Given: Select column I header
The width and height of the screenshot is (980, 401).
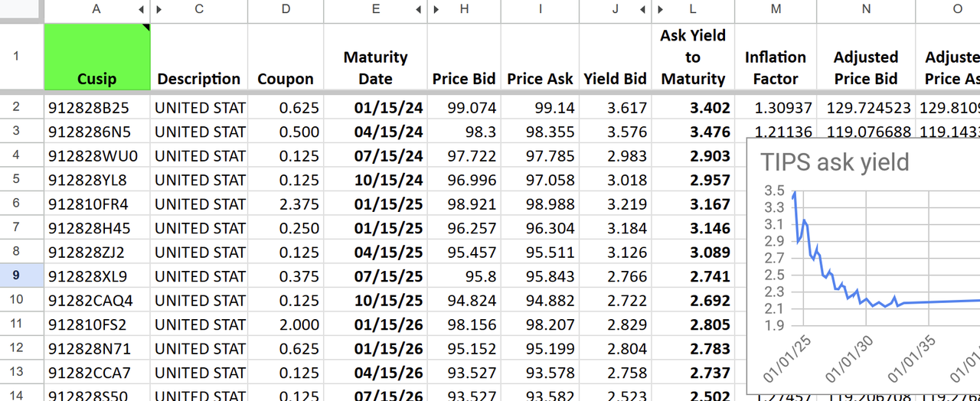Looking at the screenshot, I should [x=541, y=9].
